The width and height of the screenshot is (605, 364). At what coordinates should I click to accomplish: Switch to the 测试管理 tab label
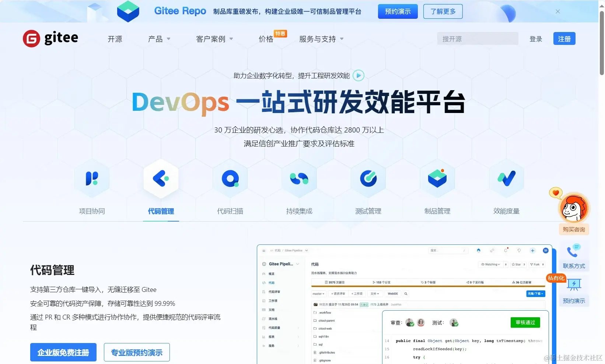tap(368, 211)
